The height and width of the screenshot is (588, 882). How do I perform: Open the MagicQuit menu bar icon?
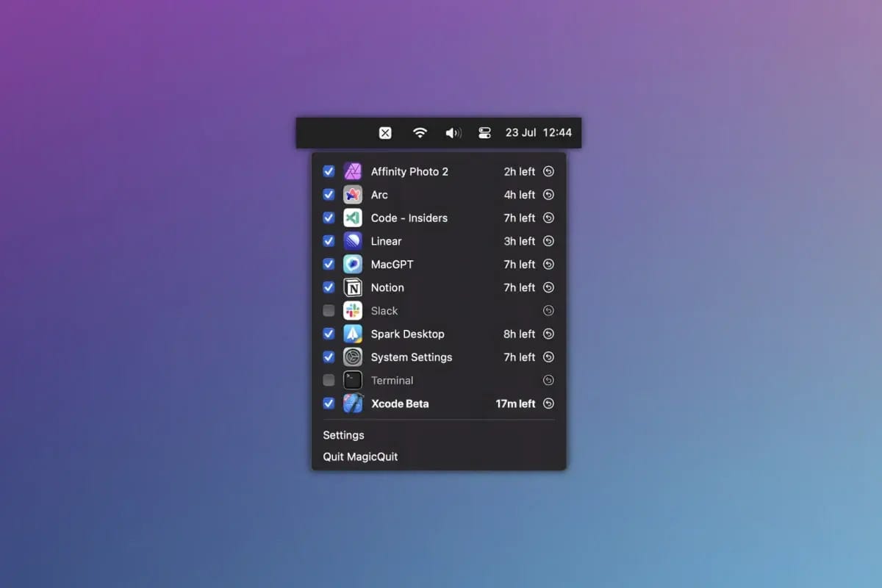385,133
